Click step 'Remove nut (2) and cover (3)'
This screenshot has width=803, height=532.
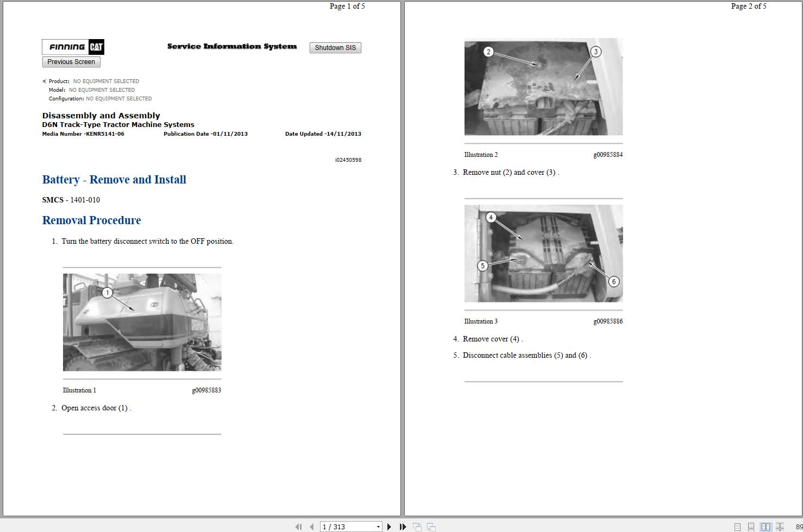(x=511, y=173)
